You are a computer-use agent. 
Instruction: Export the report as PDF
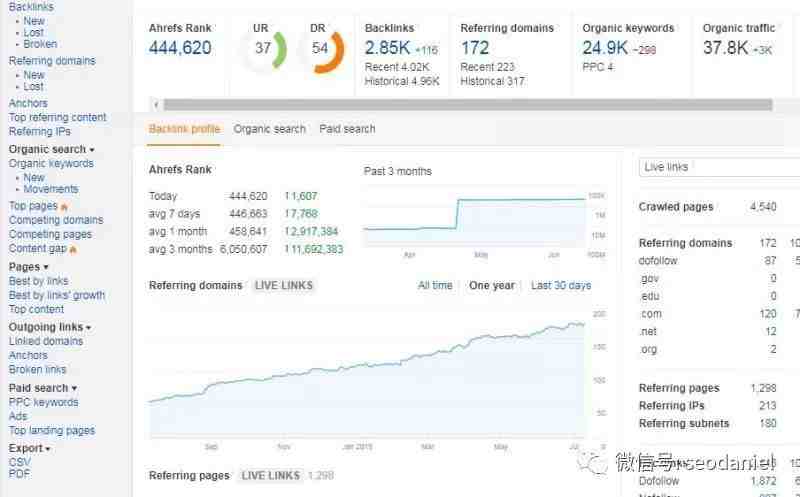(x=19, y=474)
